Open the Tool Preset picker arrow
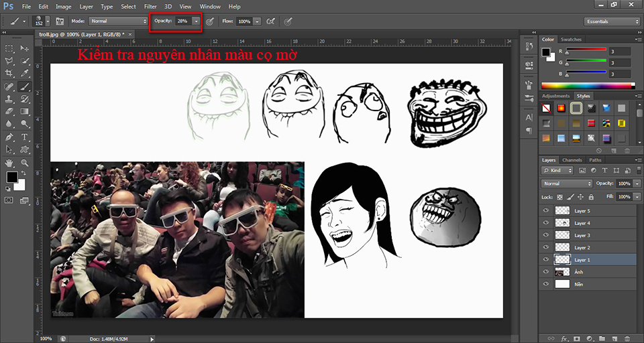 pyautogui.click(x=24, y=21)
